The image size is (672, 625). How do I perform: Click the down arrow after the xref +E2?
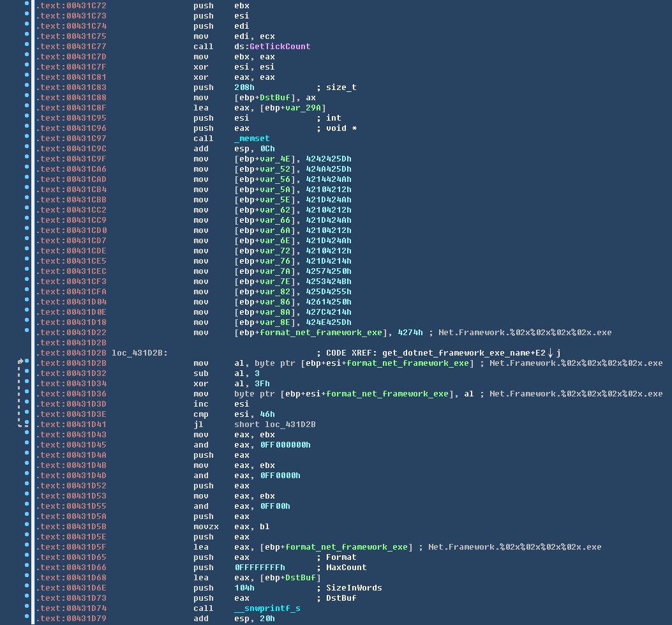(x=550, y=353)
